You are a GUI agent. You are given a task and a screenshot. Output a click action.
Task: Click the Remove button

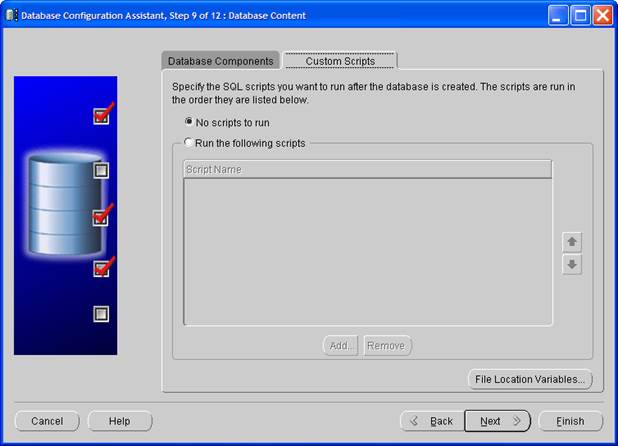(x=387, y=346)
